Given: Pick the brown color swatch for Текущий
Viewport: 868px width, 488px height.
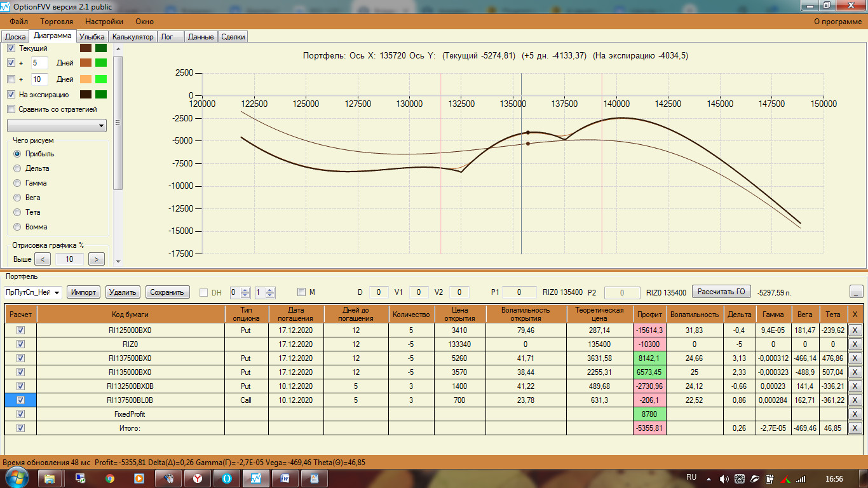Looking at the screenshot, I should [x=85, y=48].
